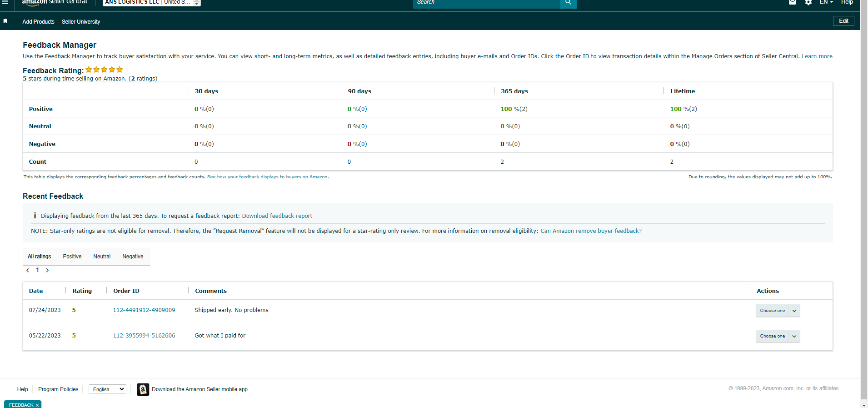Open Can Amazon remove buyer feedback link
This screenshot has height=408, width=868.
click(591, 231)
